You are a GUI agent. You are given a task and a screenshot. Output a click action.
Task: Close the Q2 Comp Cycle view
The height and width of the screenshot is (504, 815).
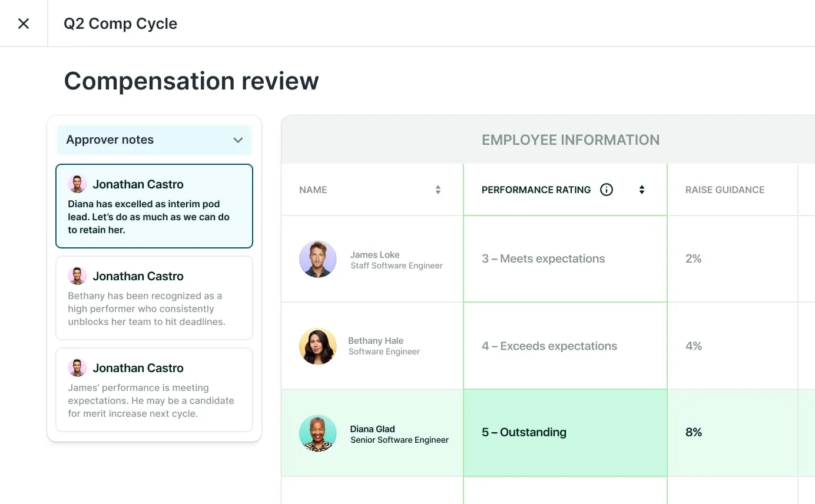tap(24, 24)
